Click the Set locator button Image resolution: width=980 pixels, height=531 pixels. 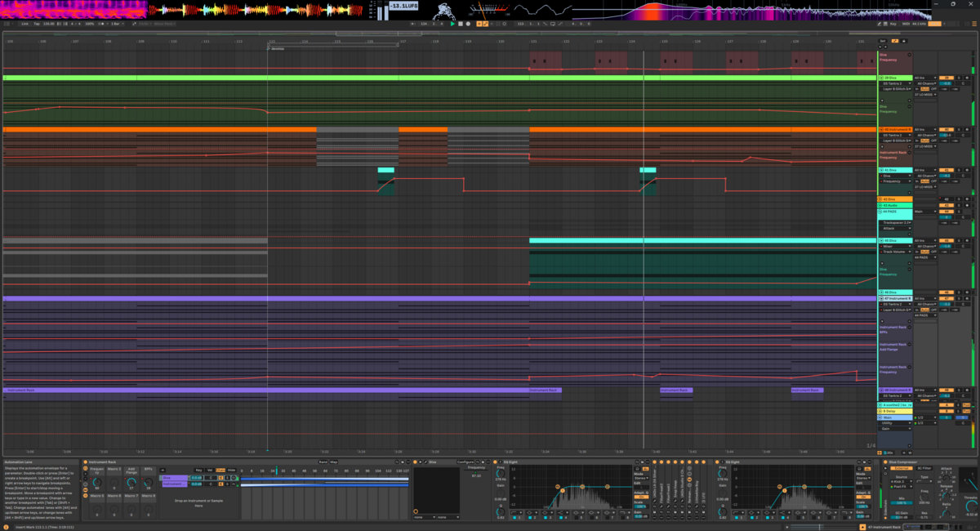click(883, 40)
